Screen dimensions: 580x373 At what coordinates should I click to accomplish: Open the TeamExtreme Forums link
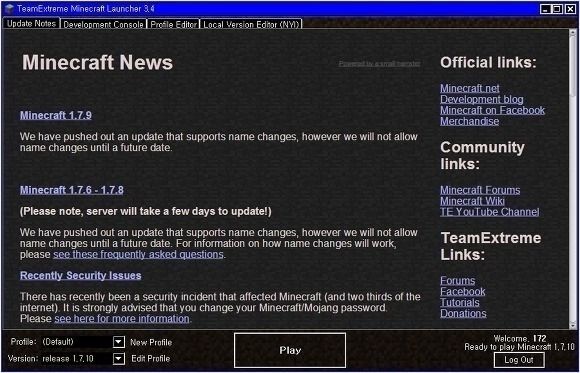point(458,280)
